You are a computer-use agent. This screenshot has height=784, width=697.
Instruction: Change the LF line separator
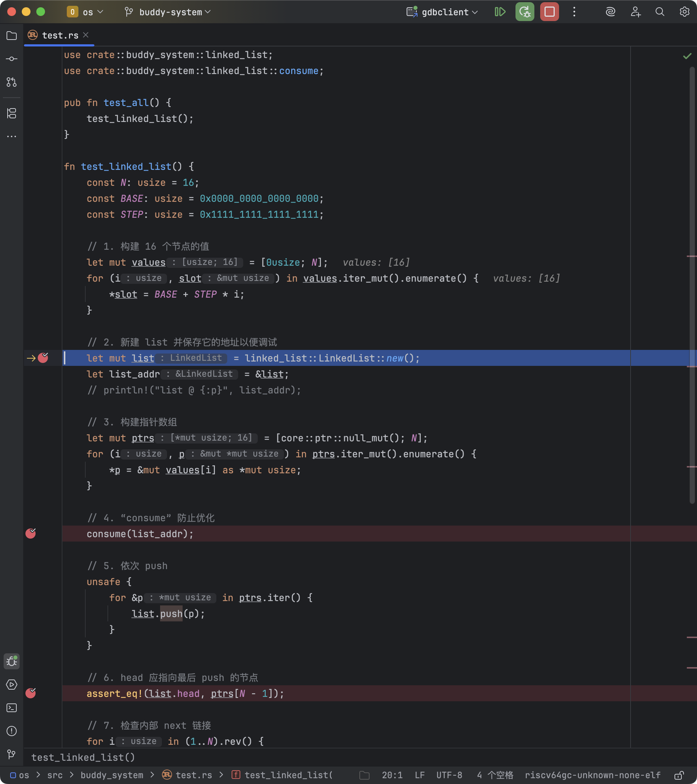[420, 775]
